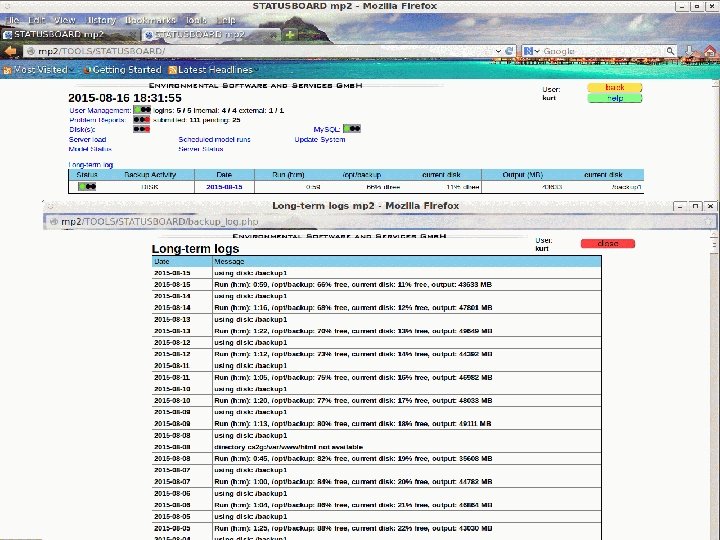Open the Firefox home page icon

(x=710, y=51)
